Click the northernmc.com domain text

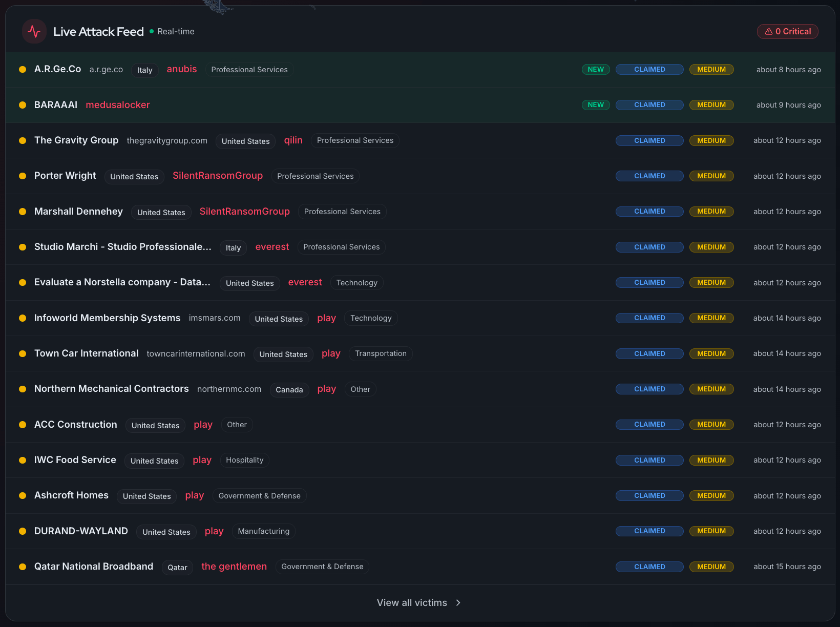(x=229, y=389)
